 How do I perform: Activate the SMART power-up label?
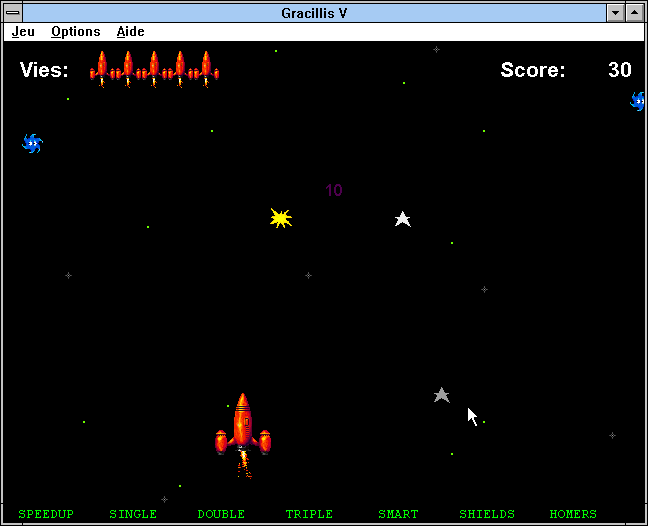click(398, 514)
